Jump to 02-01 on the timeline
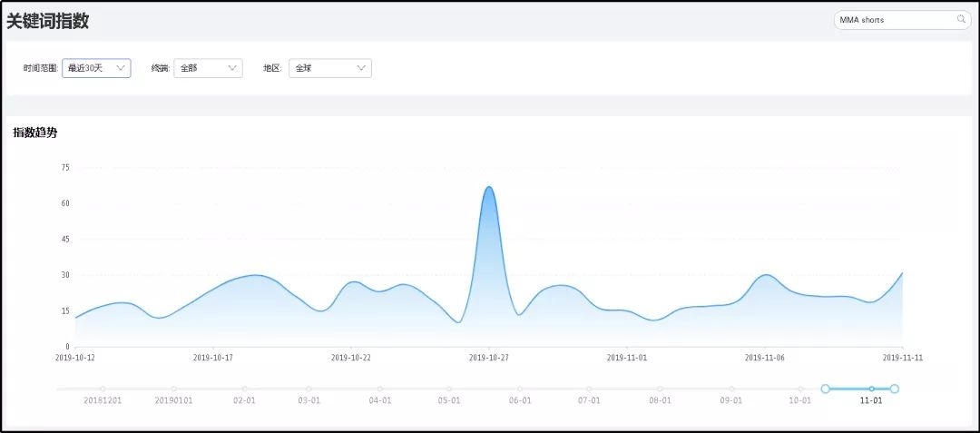Screen dimensions: 980x433 [x=243, y=389]
